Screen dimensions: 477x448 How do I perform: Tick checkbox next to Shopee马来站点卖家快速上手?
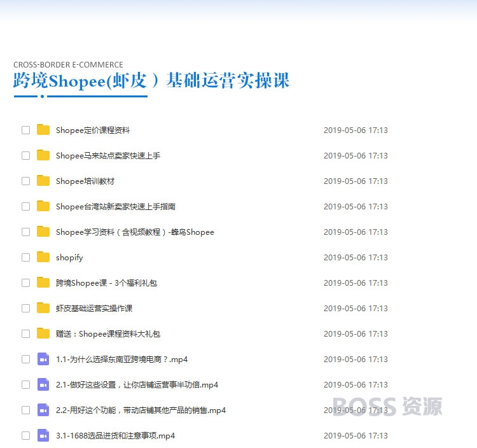(26, 156)
